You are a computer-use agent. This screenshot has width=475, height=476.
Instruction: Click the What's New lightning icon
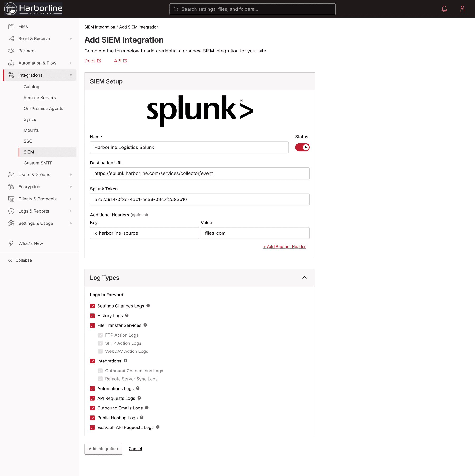click(11, 243)
